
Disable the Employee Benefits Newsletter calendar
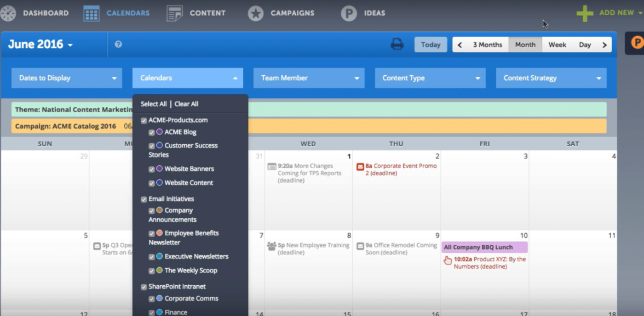click(151, 233)
